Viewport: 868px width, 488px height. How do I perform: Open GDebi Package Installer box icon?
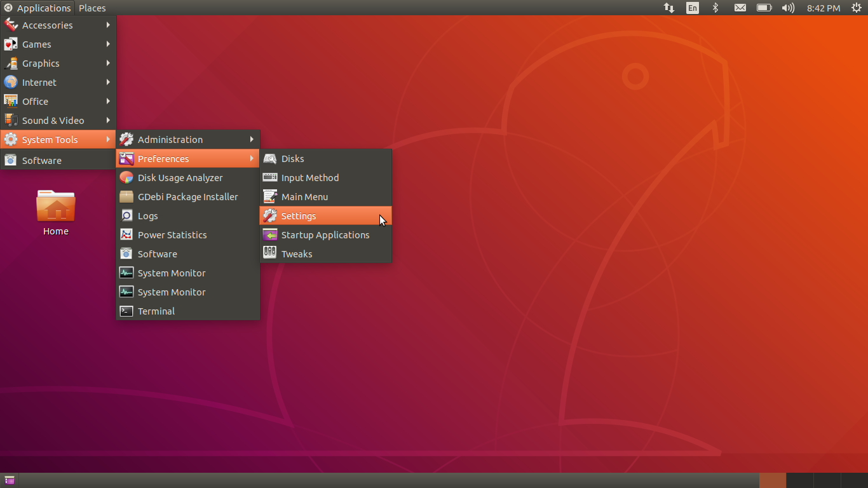click(x=126, y=197)
